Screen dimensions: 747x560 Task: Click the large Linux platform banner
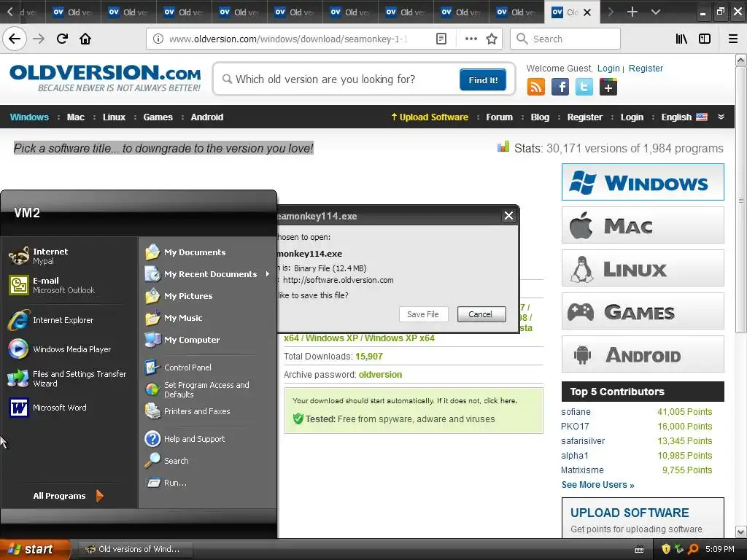point(643,268)
